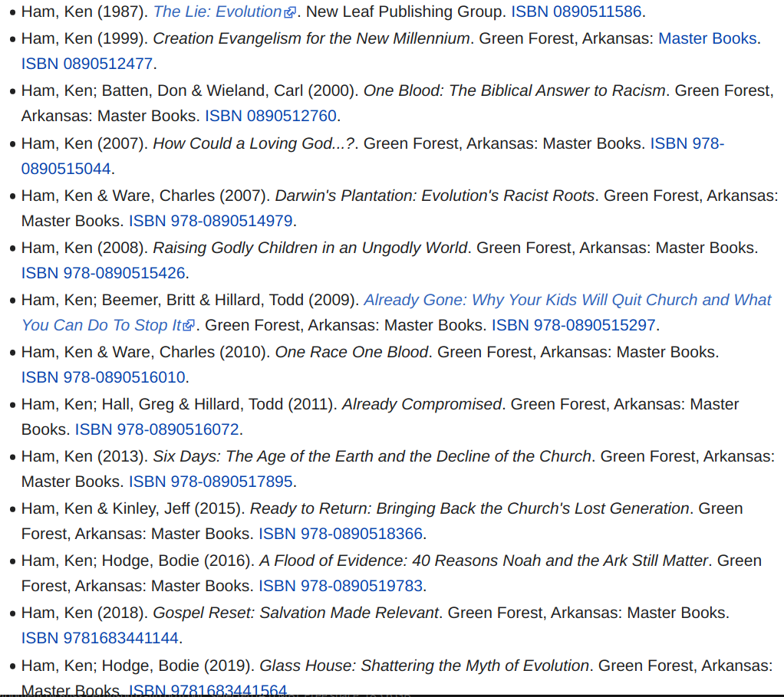Open ISBN 978-0890515297 link
This screenshot has height=697, width=784.
pos(574,325)
